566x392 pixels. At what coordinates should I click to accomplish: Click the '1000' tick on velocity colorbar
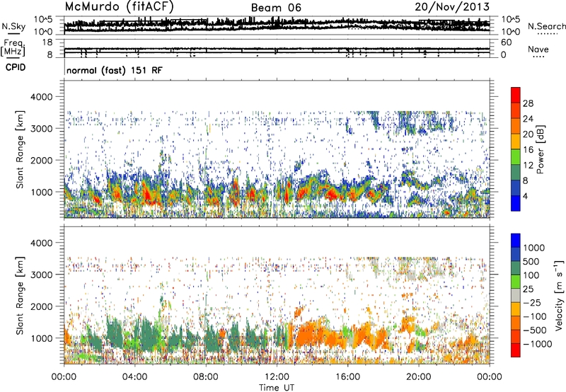(x=534, y=248)
